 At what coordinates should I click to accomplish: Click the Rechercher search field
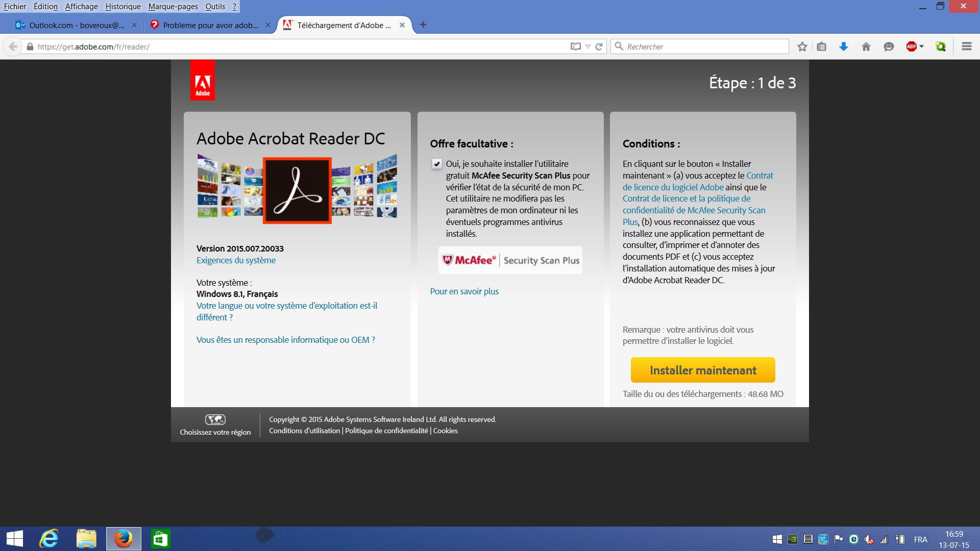[x=704, y=46]
